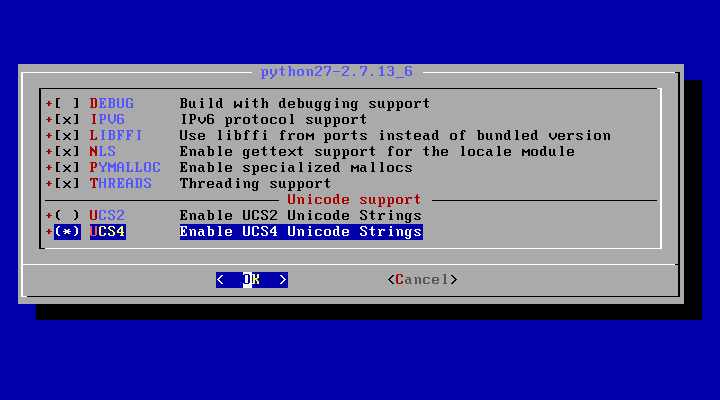The width and height of the screenshot is (720, 400).
Task: Click the 'Unicode support' section header
Action: (354, 200)
